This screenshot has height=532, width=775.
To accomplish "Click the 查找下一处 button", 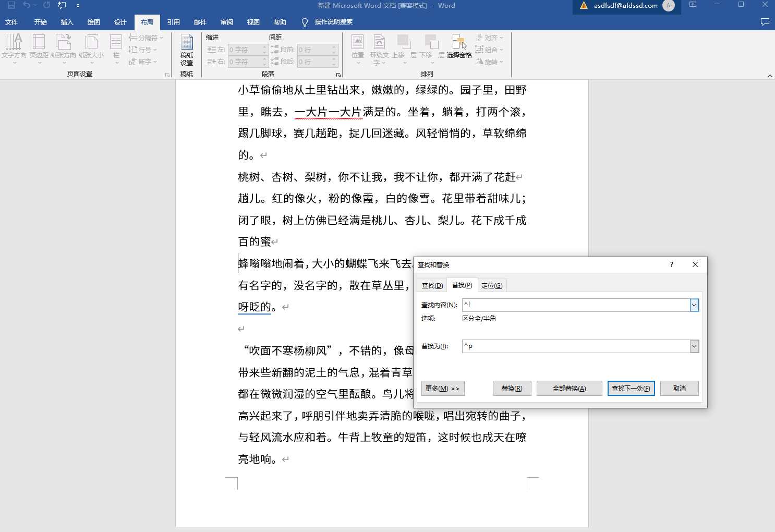I will coord(631,389).
